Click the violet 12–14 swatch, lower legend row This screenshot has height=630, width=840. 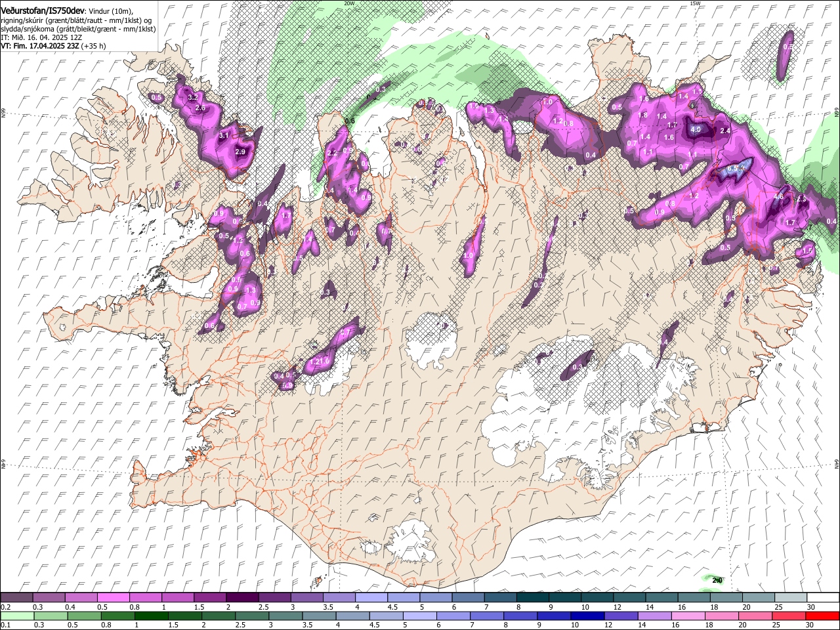621,616
